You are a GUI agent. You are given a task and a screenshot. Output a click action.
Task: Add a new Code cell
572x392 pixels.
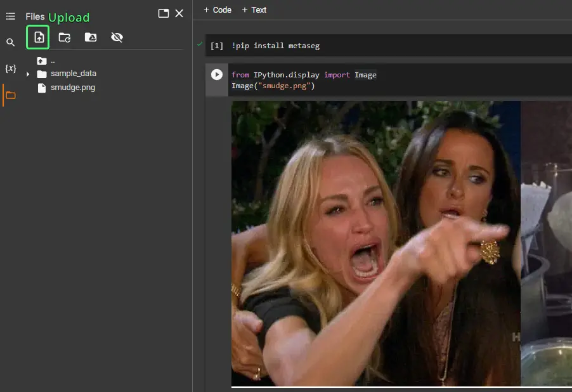[x=218, y=10]
